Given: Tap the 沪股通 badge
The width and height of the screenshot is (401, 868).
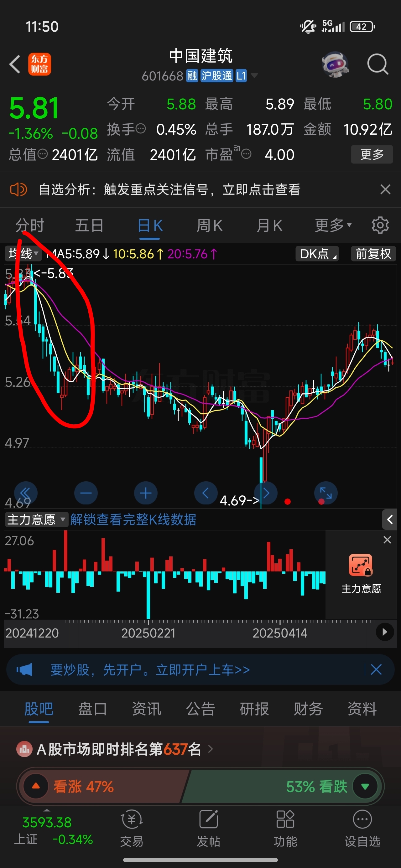Looking at the screenshot, I should click(x=216, y=75).
